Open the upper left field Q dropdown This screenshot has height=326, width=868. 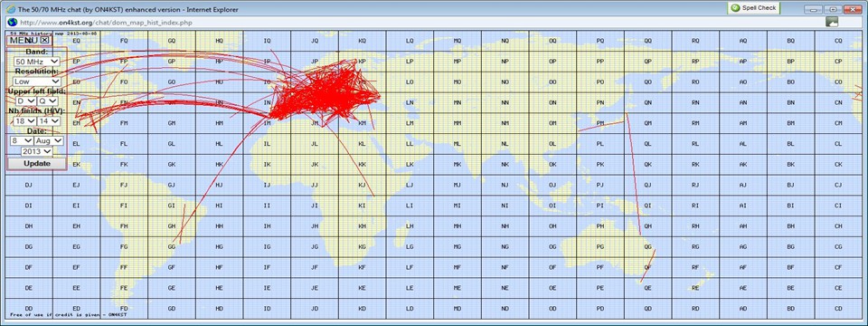[x=48, y=101]
